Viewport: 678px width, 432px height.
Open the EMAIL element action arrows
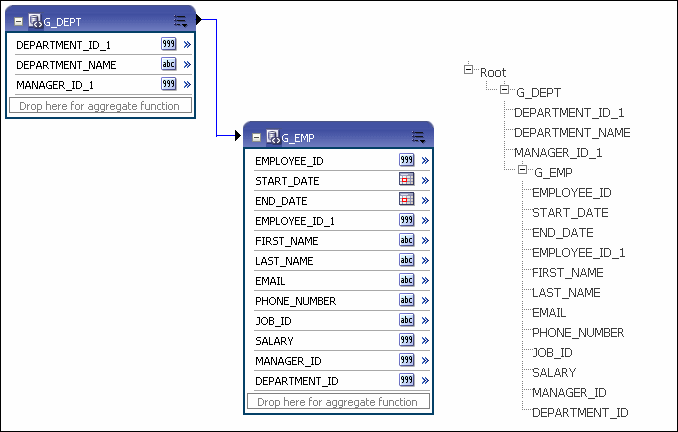(x=425, y=281)
